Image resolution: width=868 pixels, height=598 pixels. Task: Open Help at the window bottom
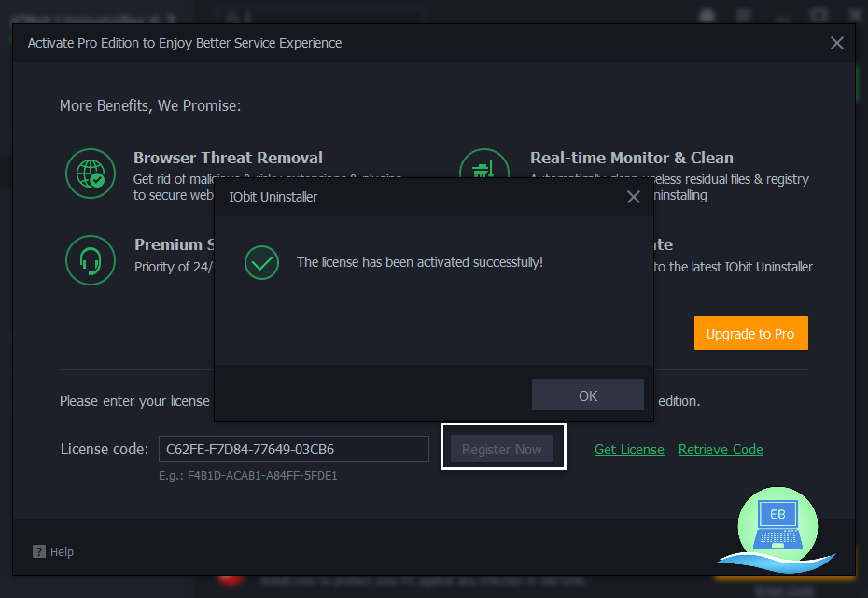(x=53, y=551)
